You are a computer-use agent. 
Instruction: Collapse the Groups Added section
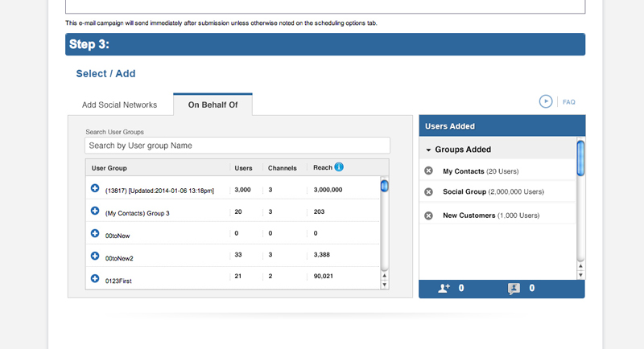(x=429, y=150)
